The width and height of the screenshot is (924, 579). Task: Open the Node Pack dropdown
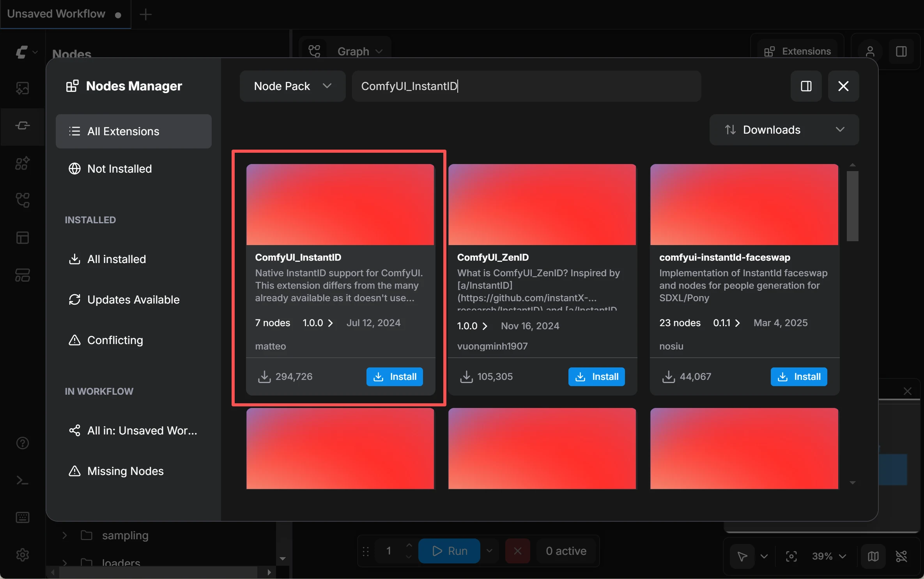[x=292, y=86]
